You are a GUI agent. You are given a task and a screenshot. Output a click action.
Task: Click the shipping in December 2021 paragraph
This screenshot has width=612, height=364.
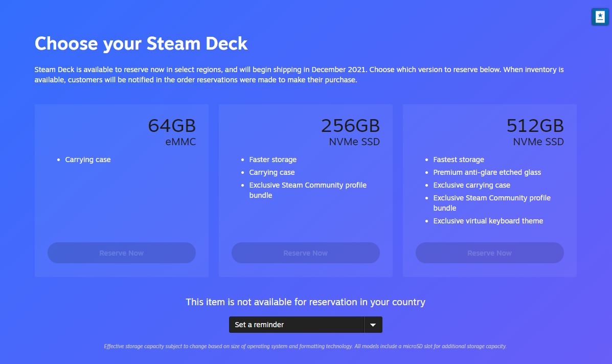pos(299,75)
